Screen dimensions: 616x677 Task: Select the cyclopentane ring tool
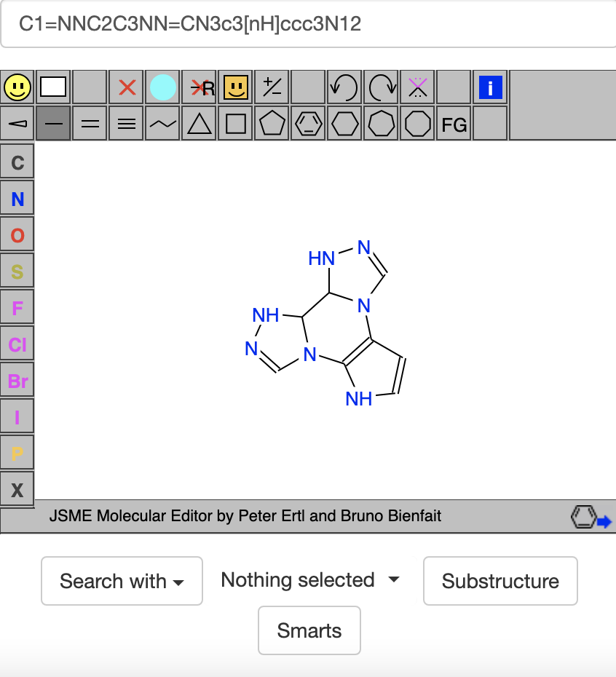coord(272,124)
